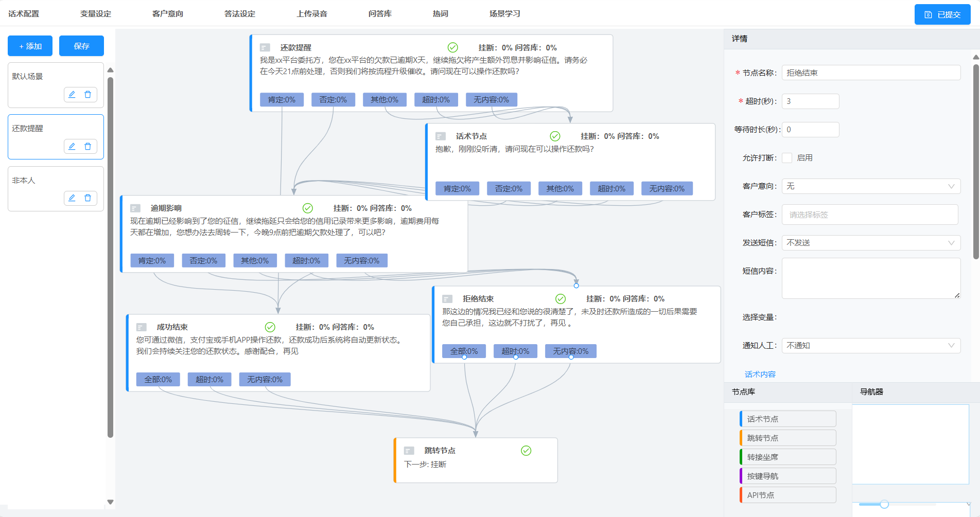The height and width of the screenshot is (517, 980).
Task: Open the 问答库 tab
Action: pos(380,14)
